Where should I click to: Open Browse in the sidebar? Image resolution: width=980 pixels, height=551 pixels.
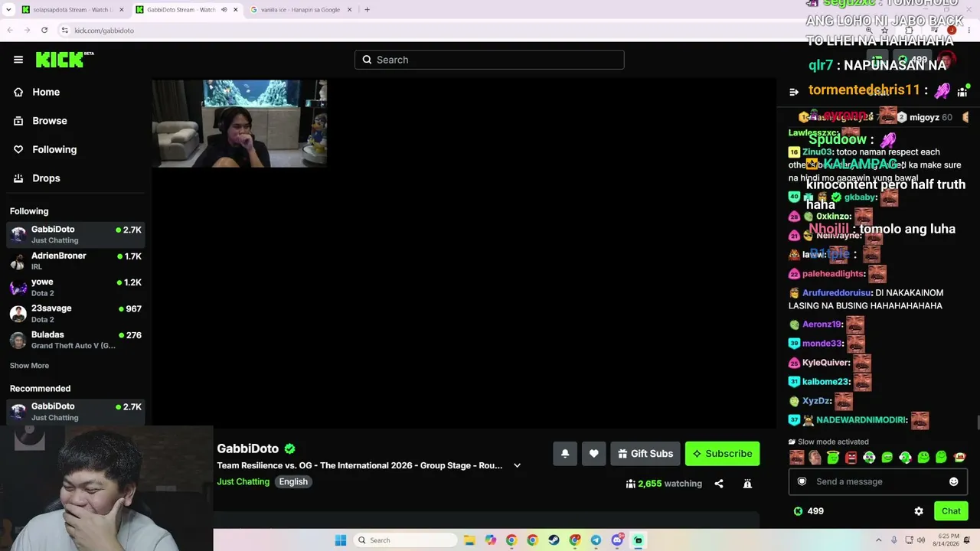(x=50, y=121)
